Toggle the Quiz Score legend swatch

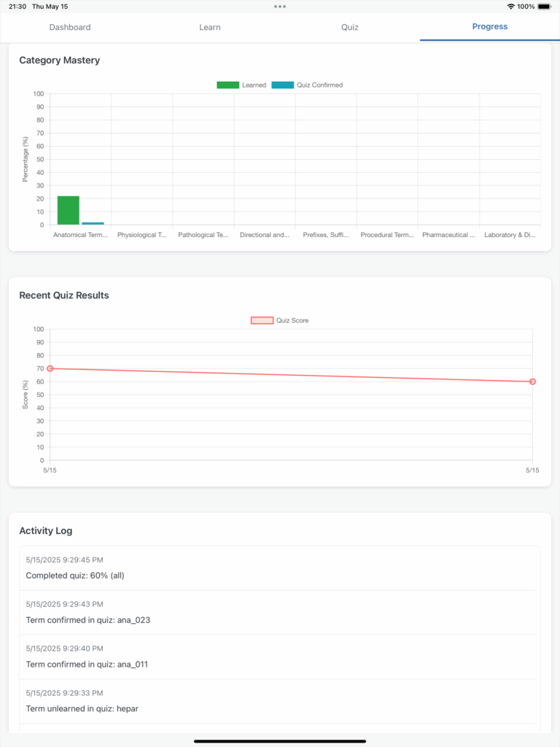point(262,320)
